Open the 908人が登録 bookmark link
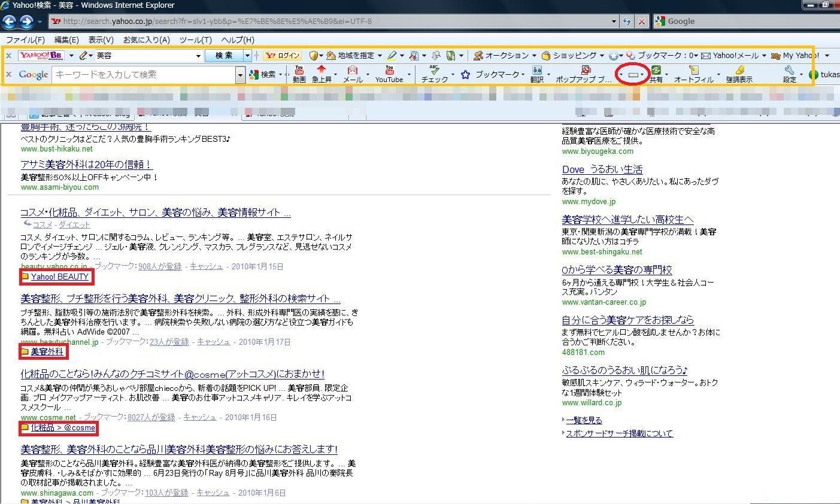 pyautogui.click(x=160, y=266)
